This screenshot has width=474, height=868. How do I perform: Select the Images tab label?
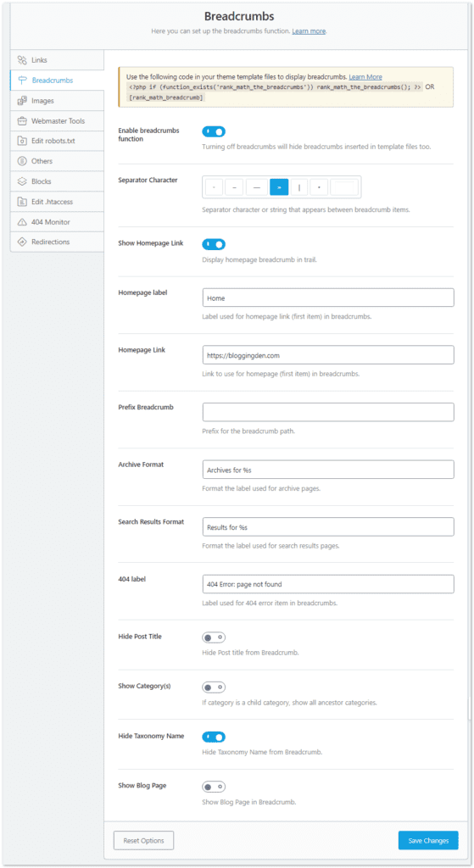coord(42,101)
